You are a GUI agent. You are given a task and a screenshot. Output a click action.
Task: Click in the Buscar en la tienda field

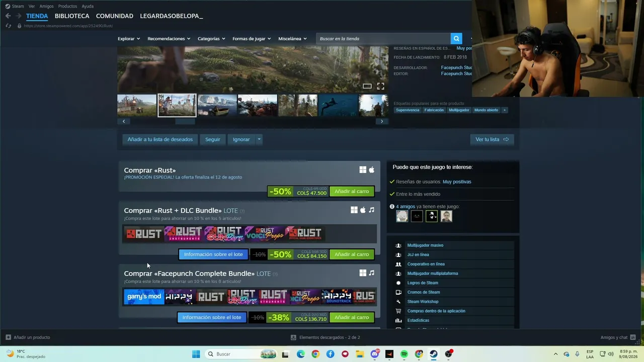tap(383, 39)
